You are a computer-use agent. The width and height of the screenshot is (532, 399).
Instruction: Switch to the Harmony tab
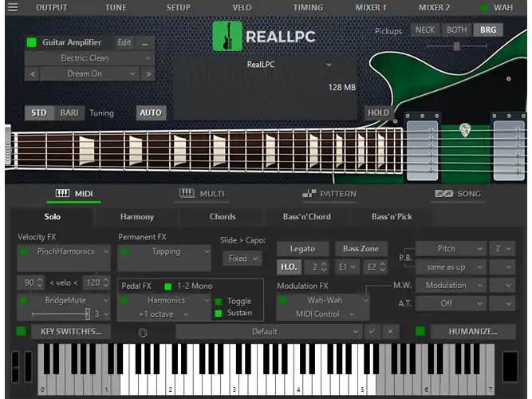tap(137, 216)
